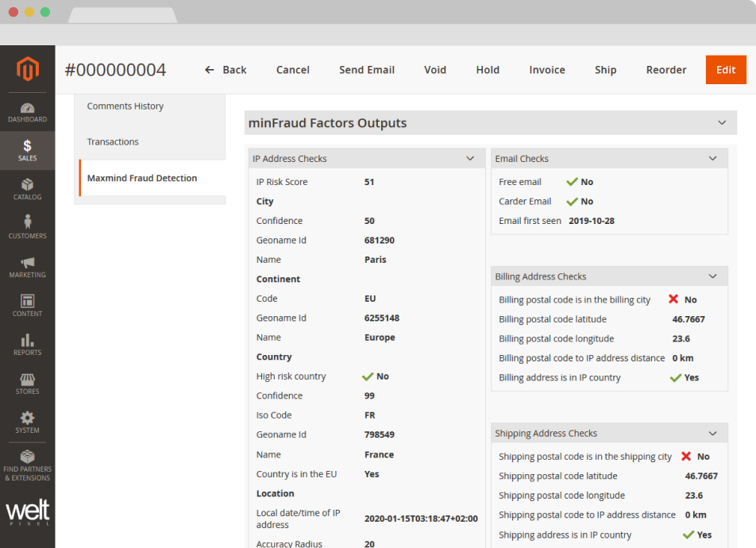Viewport: 756px width, 548px height.
Task: Switch to the Comments History tab
Action: 125,106
